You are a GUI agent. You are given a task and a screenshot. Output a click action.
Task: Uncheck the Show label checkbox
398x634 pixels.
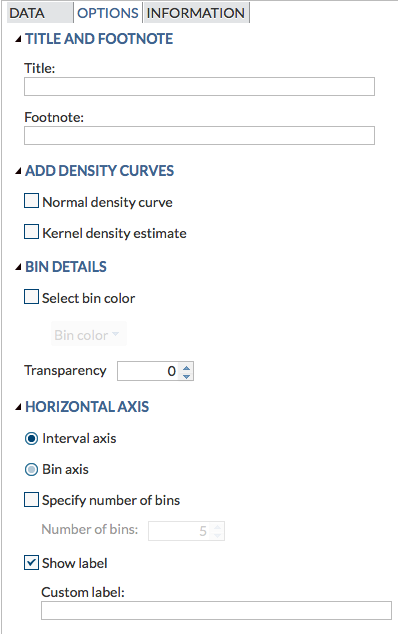tap(32, 562)
